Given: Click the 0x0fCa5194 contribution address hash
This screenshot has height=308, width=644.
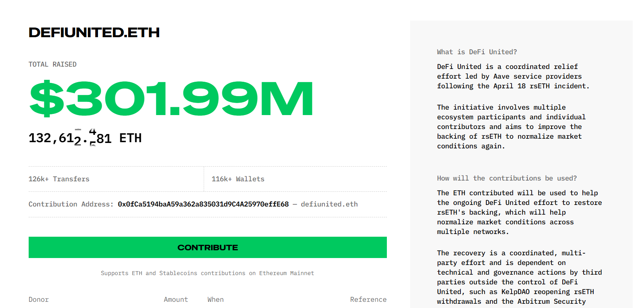Looking at the screenshot, I should coord(203,204).
